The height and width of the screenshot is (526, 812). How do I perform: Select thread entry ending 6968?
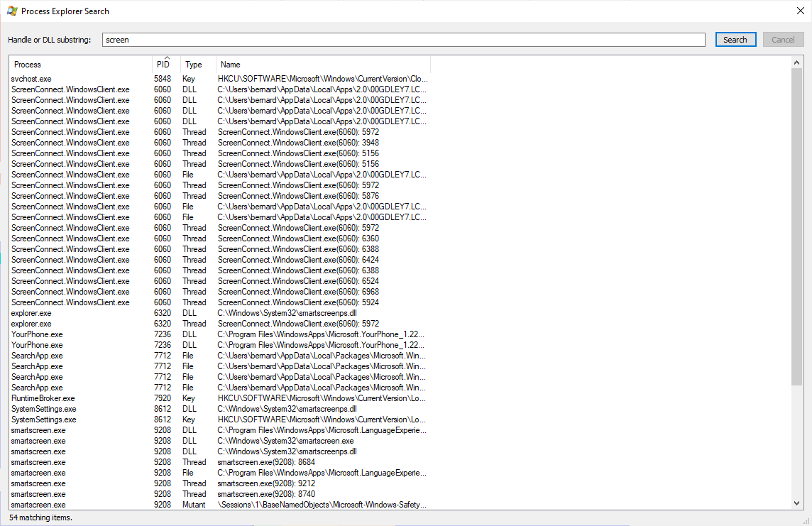pyautogui.click(x=298, y=292)
